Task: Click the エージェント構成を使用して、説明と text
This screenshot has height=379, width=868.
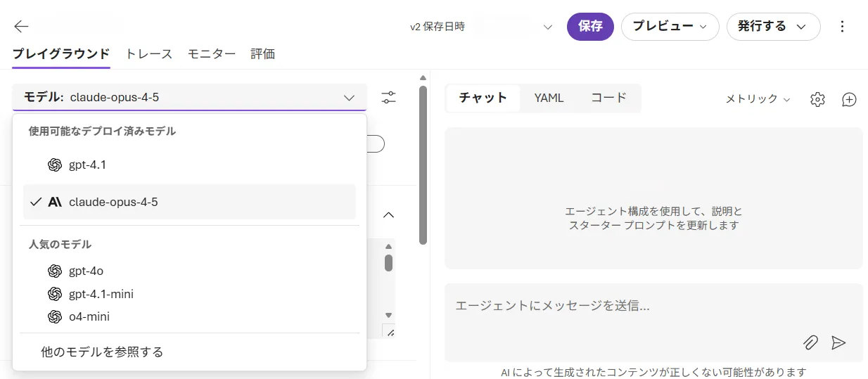Action: 653,211
